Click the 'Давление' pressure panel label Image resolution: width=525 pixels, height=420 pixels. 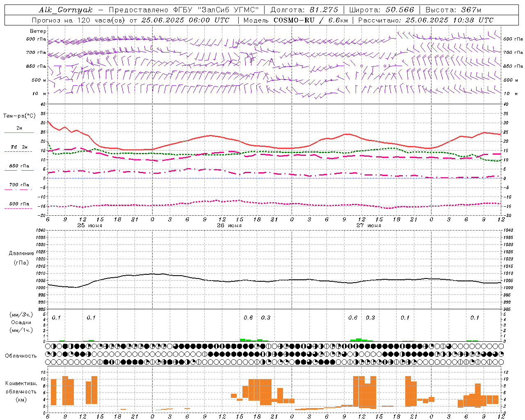click(x=21, y=253)
